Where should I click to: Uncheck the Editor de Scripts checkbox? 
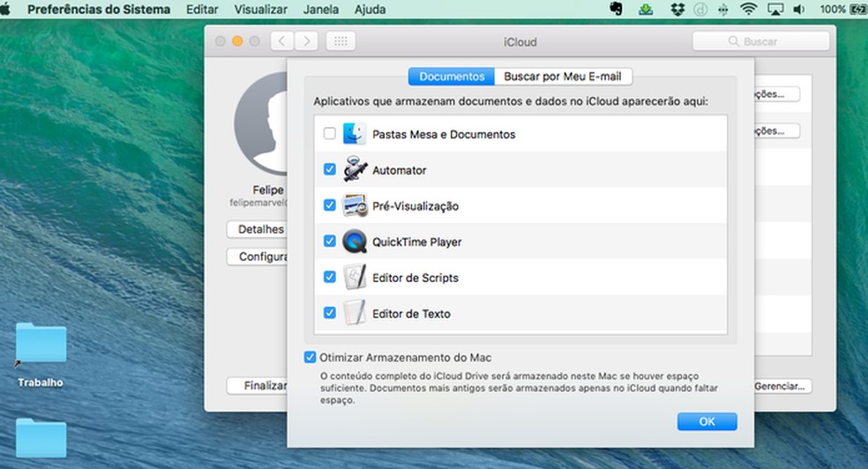point(329,277)
